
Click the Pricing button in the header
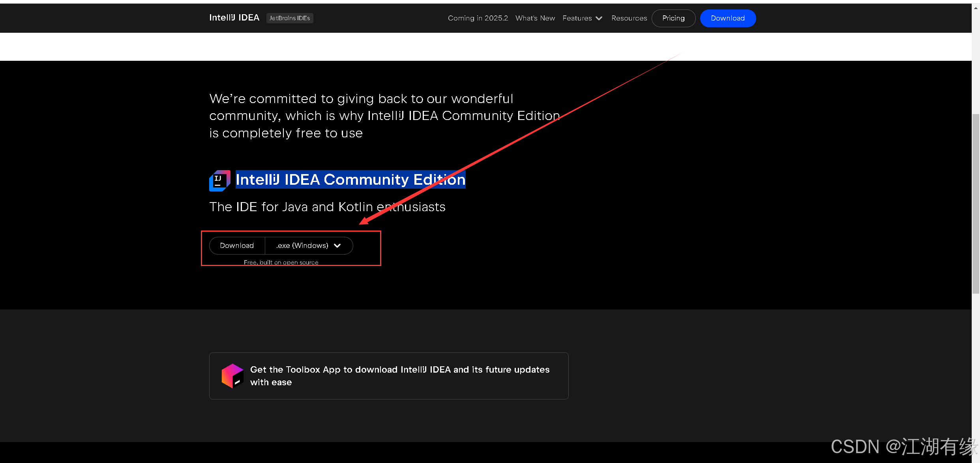673,18
